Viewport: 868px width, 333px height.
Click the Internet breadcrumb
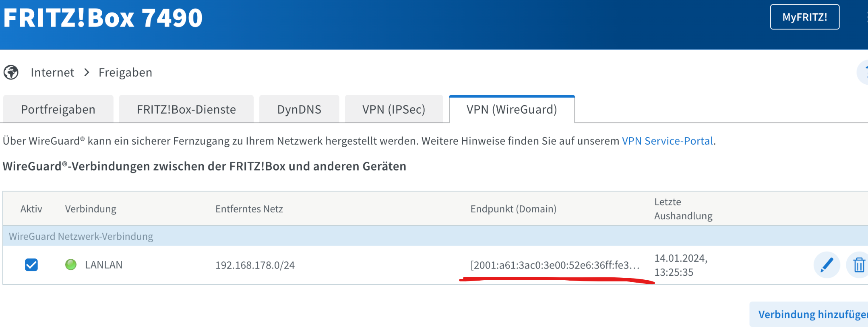[52, 73]
